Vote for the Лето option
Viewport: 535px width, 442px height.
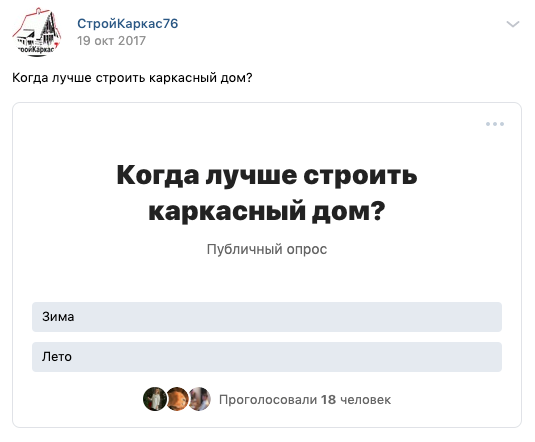coord(267,357)
